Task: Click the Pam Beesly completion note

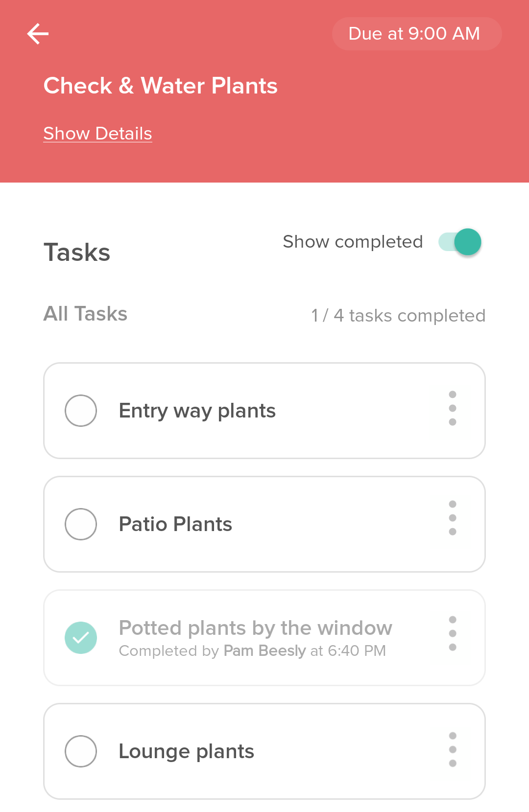Action: 252,651
